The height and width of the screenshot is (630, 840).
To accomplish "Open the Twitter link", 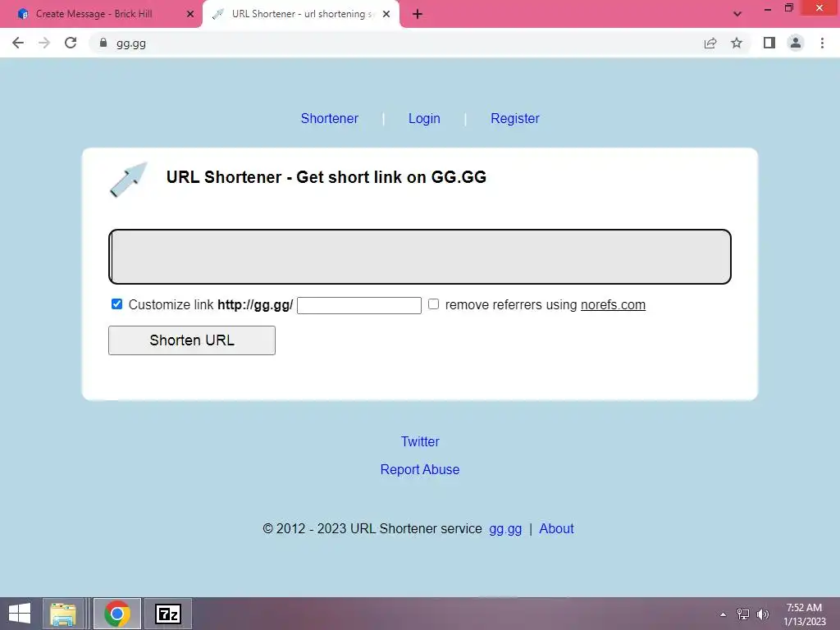I will click(x=420, y=441).
